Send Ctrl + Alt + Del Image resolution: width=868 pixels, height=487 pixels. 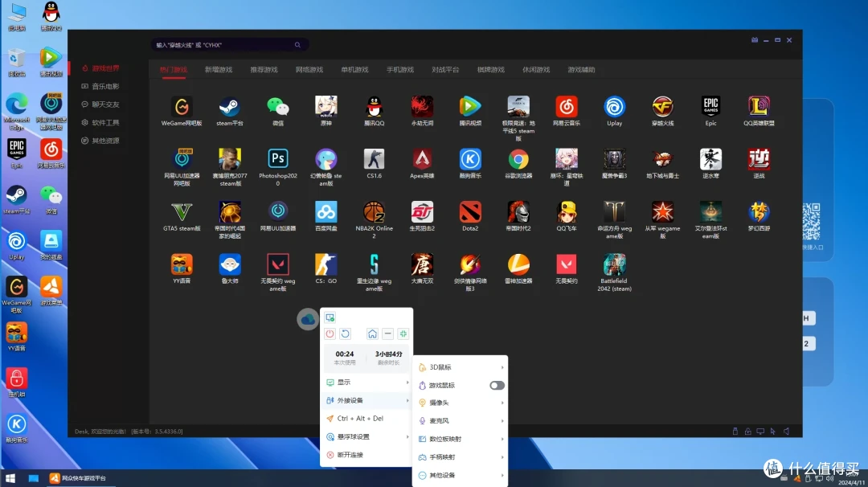pos(367,419)
